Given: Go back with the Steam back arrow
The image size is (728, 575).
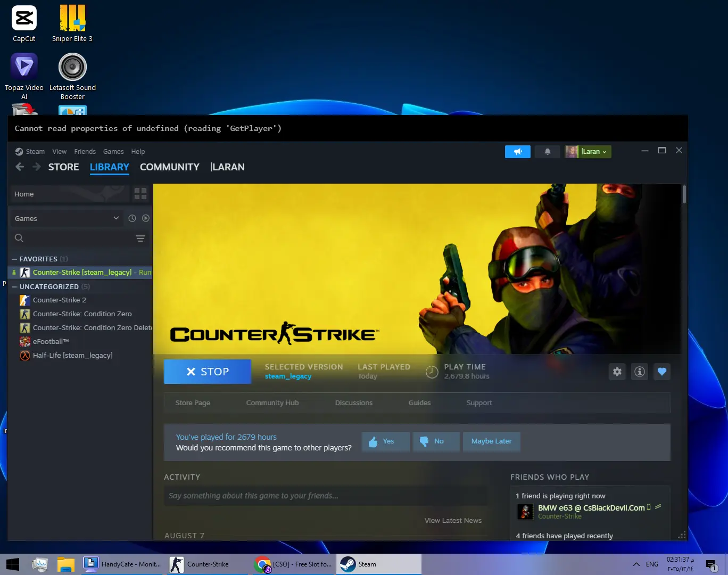Looking at the screenshot, I should pos(20,167).
